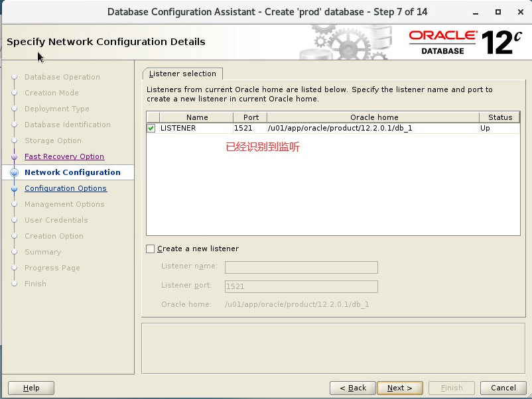Select Network Configuration step in sidebar
This screenshot has height=399, width=532.
(x=72, y=172)
